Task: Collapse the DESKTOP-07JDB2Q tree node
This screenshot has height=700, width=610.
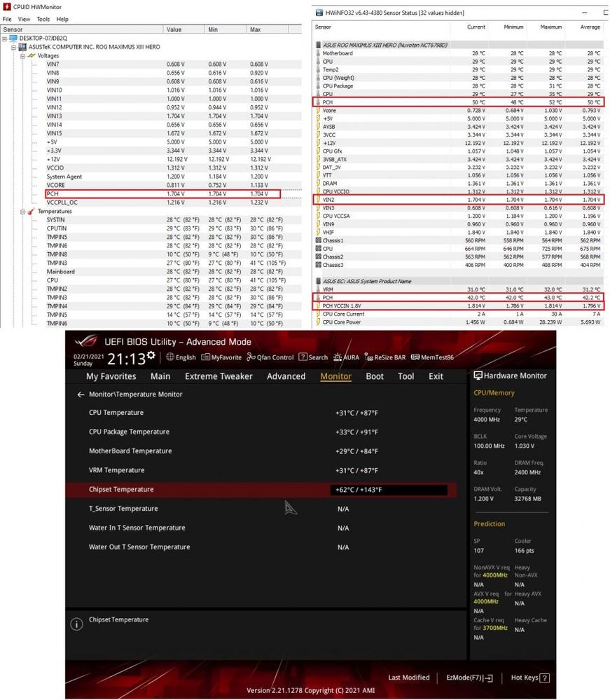Action: coord(4,39)
